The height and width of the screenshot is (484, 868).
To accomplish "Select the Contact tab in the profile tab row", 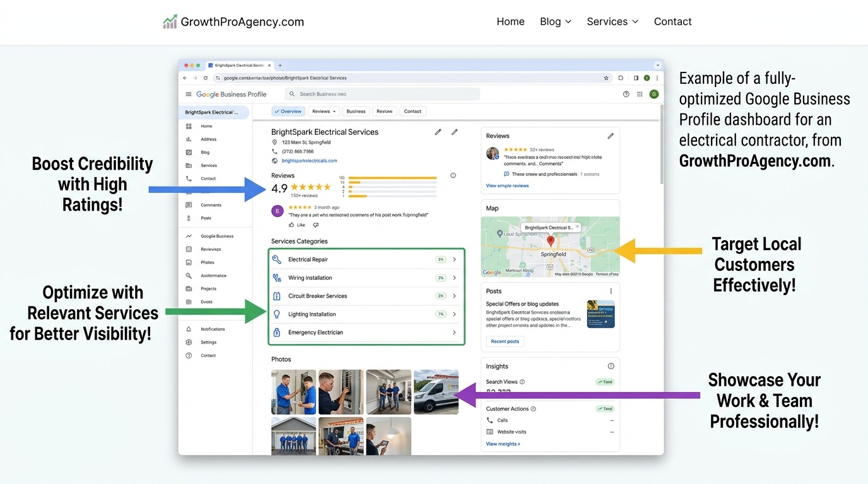I will click(x=413, y=112).
